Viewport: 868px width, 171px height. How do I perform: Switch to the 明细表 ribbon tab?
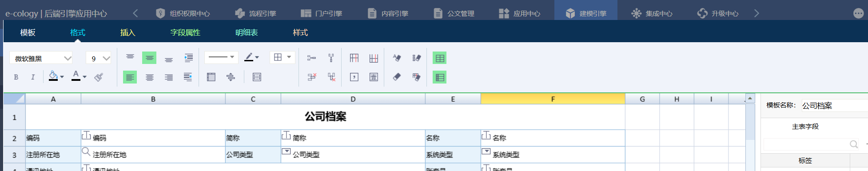(247, 32)
